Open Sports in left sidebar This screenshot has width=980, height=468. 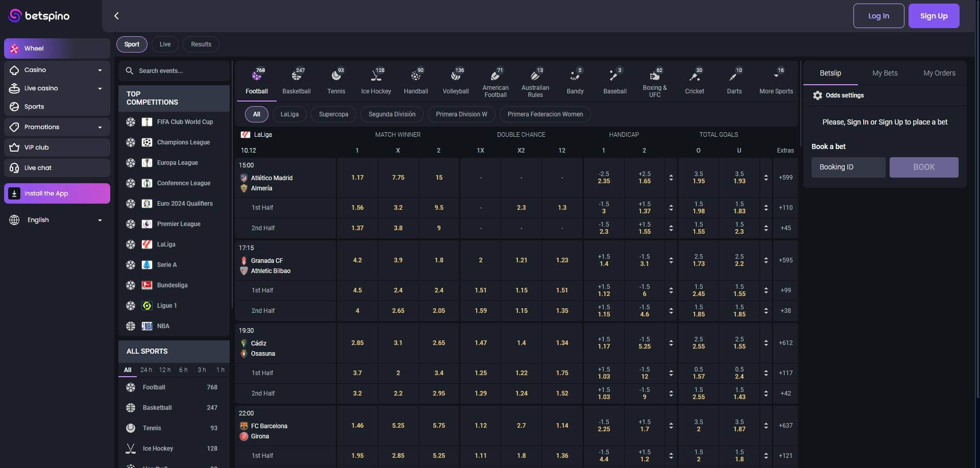[x=57, y=107]
